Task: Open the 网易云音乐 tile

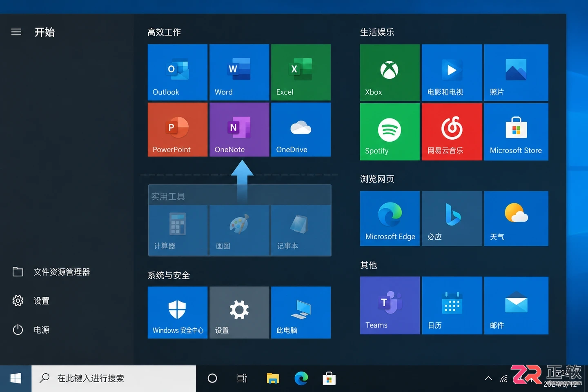Action: coord(452,131)
